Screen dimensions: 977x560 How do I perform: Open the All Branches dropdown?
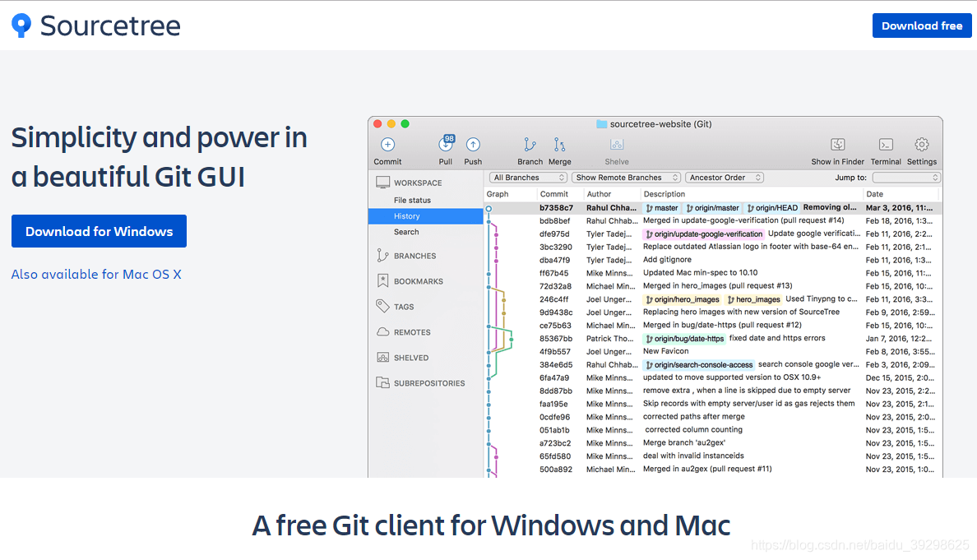click(528, 178)
